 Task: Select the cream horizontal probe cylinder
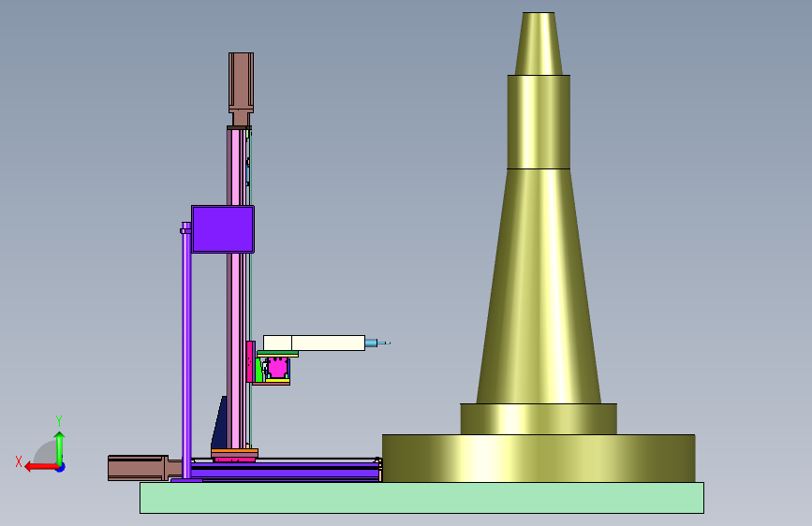coord(314,343)
